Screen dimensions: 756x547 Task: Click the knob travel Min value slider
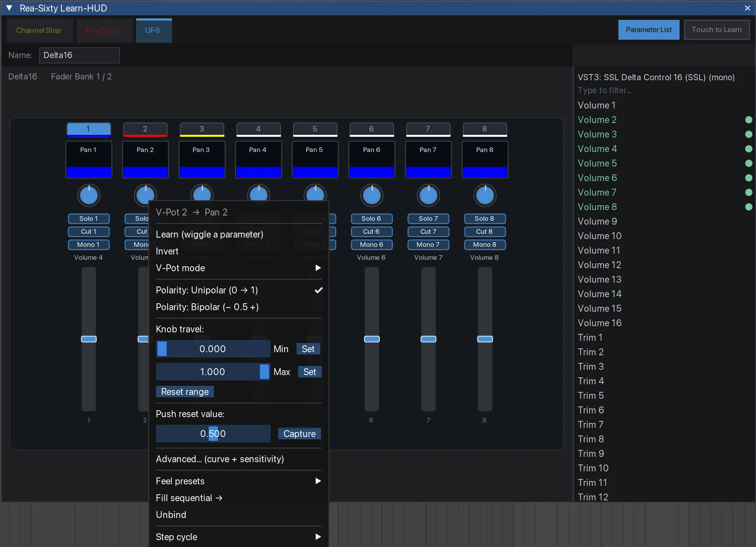(213, 349)
